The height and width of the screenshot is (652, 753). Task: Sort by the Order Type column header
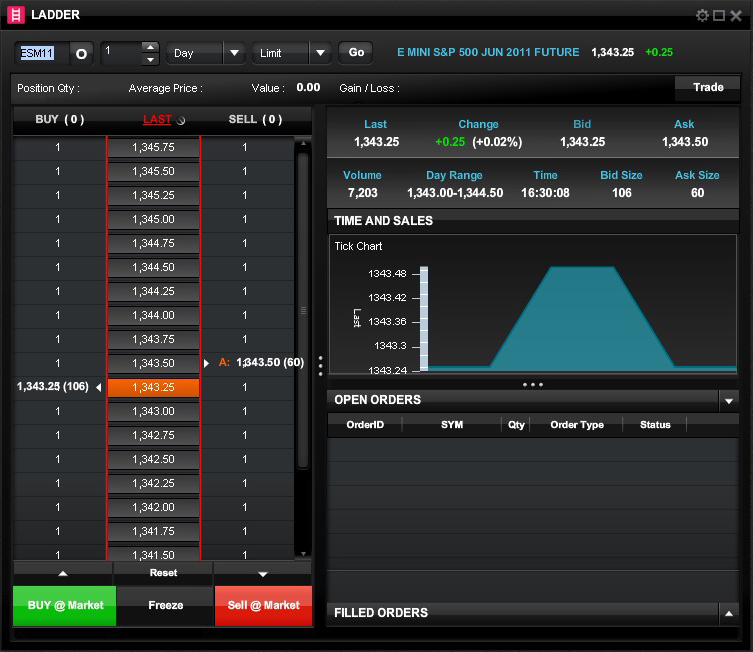577,425
